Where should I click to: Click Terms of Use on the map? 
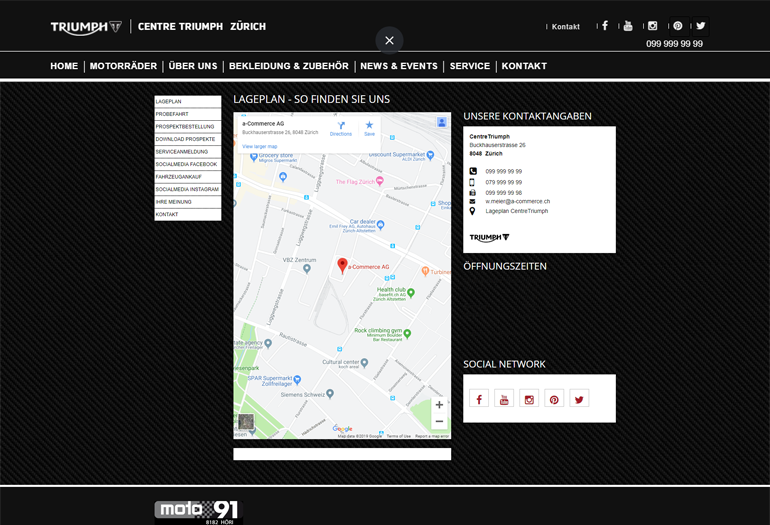[398, 436]
